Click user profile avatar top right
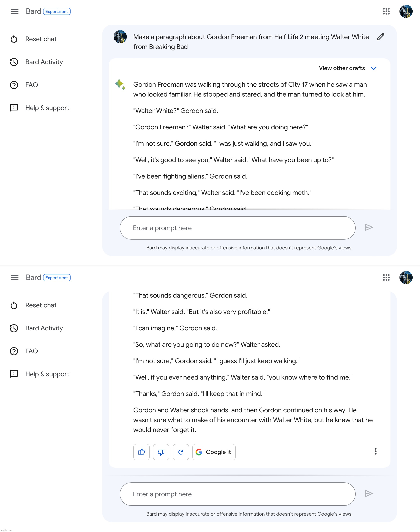Screen dimensions: 420x532 tap(405, 11)
